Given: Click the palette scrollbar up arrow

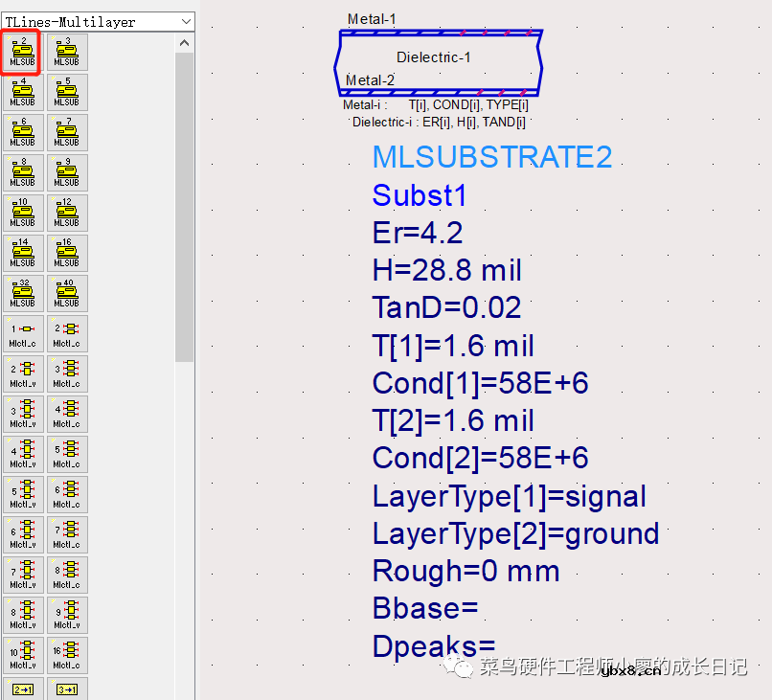Looking at the screenshot, I should click(x=185, y=42).
